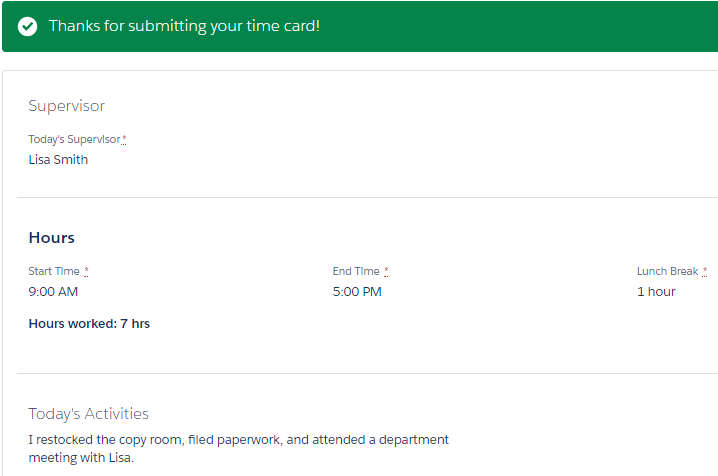Click the Hours section heading
The height and width of the screenshot is (476, 718).
[x=51, y=238]
